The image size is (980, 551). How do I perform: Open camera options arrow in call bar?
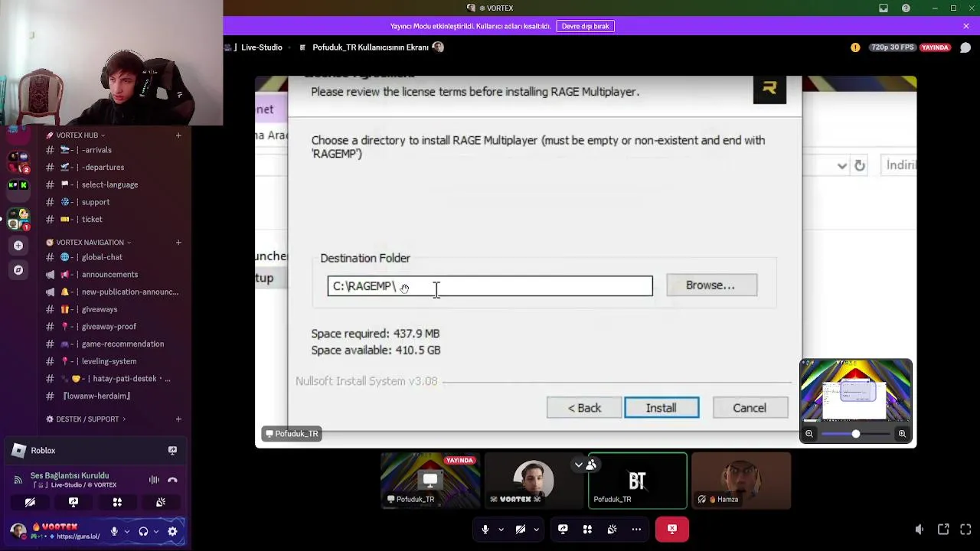(x=536, y=529)
